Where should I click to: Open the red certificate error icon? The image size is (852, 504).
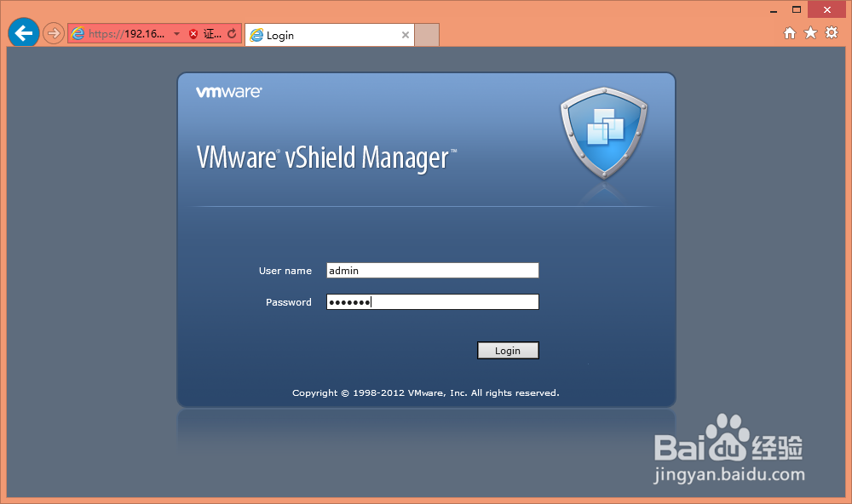[x=193, y=34]
